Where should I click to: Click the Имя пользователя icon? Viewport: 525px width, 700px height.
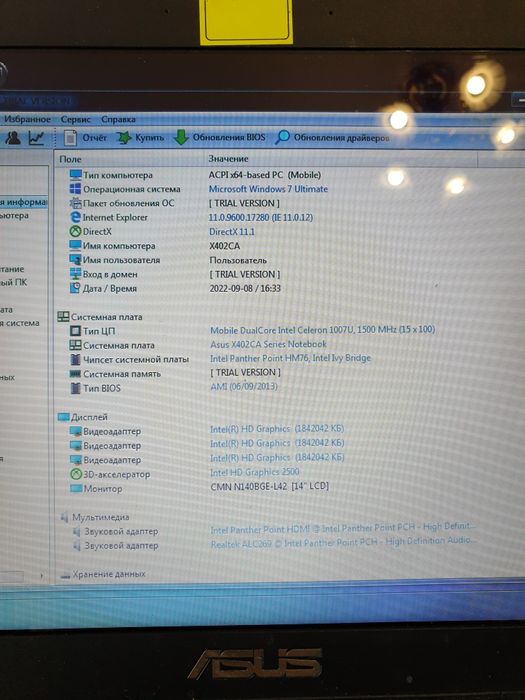click(x=75, y=260)
